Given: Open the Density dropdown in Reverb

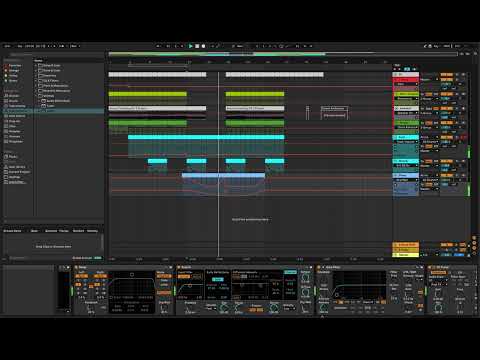Looking at the screenshot, I should 288,309.
